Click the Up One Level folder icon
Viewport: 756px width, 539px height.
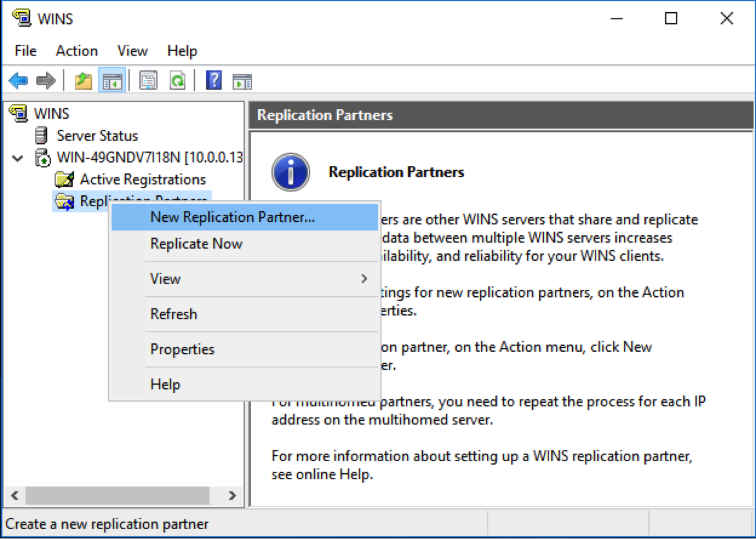point(83,80)
